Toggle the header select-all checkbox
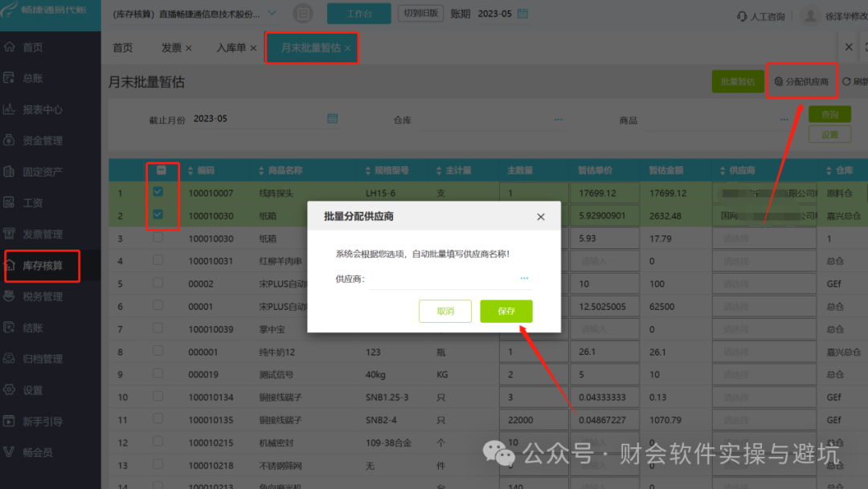868x489 pixels. pos(161,169)
